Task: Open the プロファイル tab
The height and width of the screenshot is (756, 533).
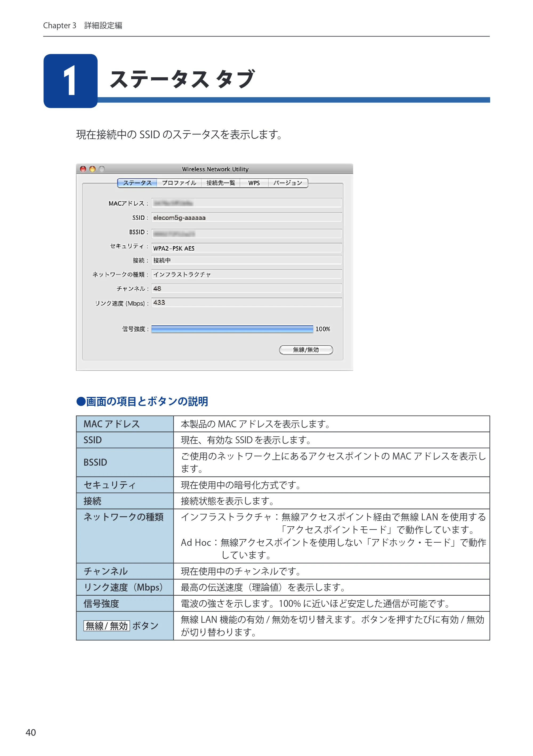Action: tap(179, 183)
